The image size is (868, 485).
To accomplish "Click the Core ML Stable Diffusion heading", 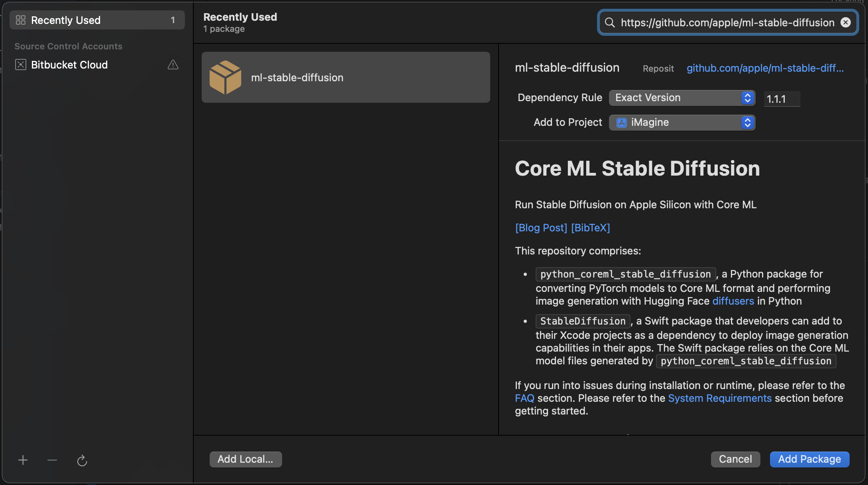I will coord(637,168).
